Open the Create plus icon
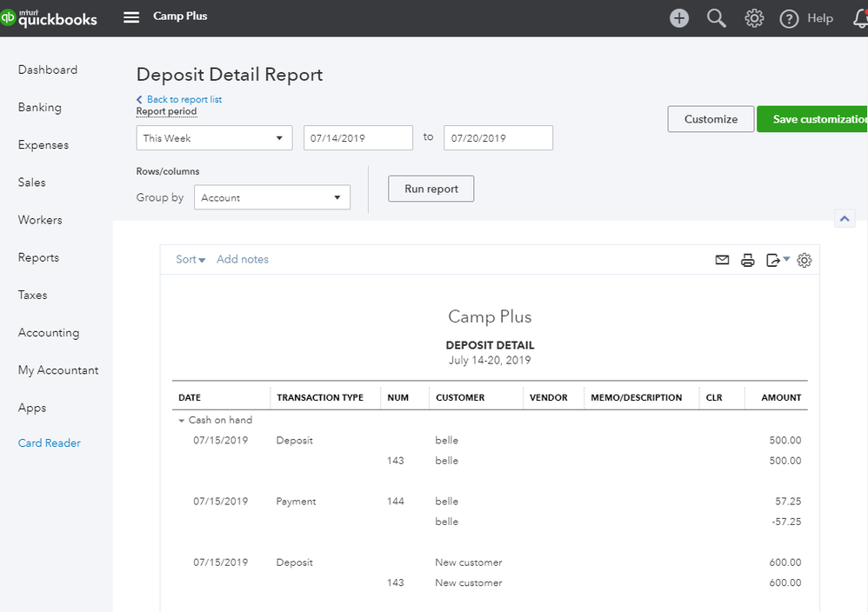The width and height of the screenshot is (868, 612). [679, 18]
